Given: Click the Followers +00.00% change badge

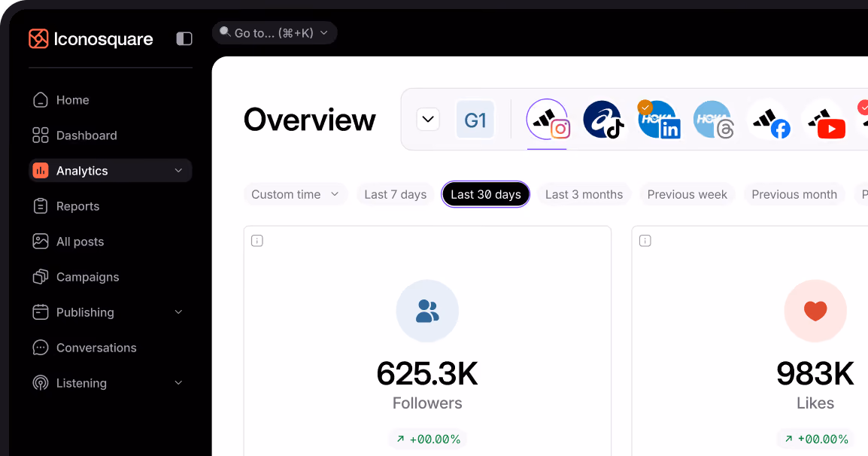Looking at the screenshot, I should click(x=428, y=439).
